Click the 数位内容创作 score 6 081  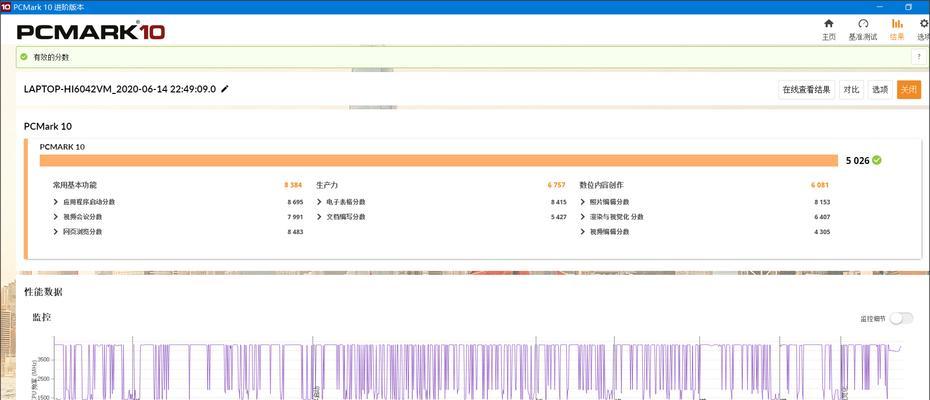[x=820, y=185]
